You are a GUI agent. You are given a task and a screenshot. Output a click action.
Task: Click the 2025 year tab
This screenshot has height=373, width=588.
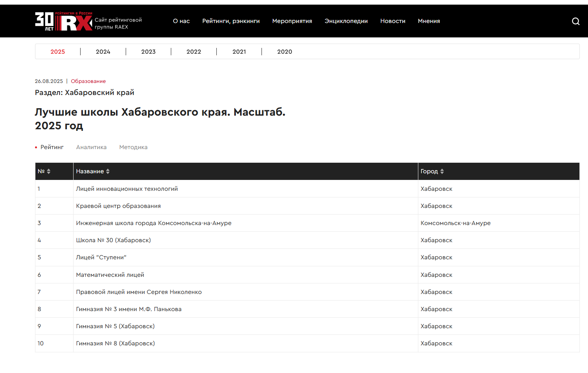pyautogui.click(x=58, y=52)
